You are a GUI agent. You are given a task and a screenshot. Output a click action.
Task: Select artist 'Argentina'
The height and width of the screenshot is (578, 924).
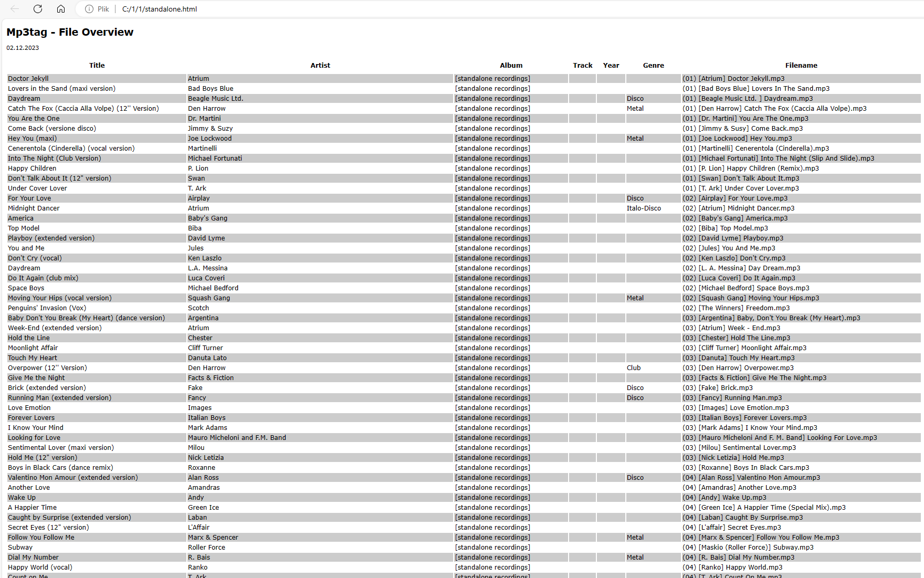(x=203, y=318)
